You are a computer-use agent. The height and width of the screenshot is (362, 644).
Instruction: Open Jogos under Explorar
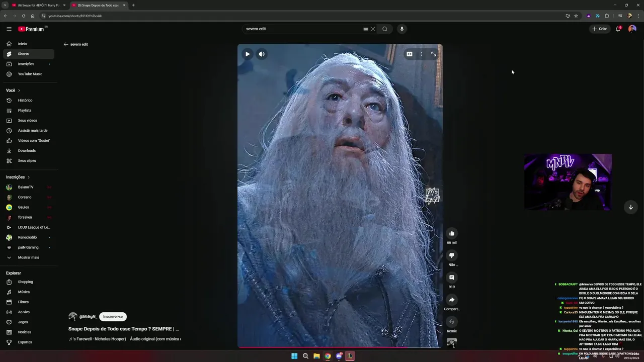[x=29, y=322]
